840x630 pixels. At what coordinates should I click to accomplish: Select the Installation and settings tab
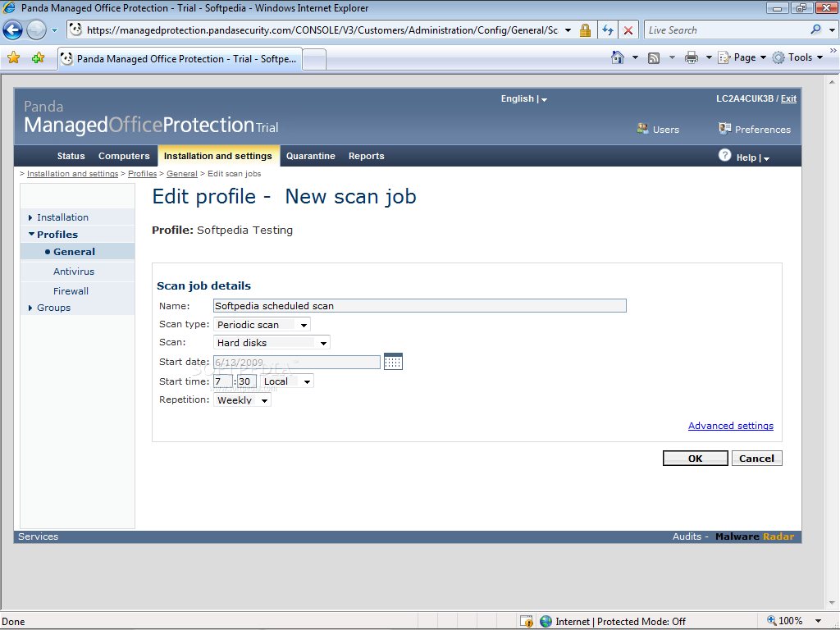(x=218, y=156)
